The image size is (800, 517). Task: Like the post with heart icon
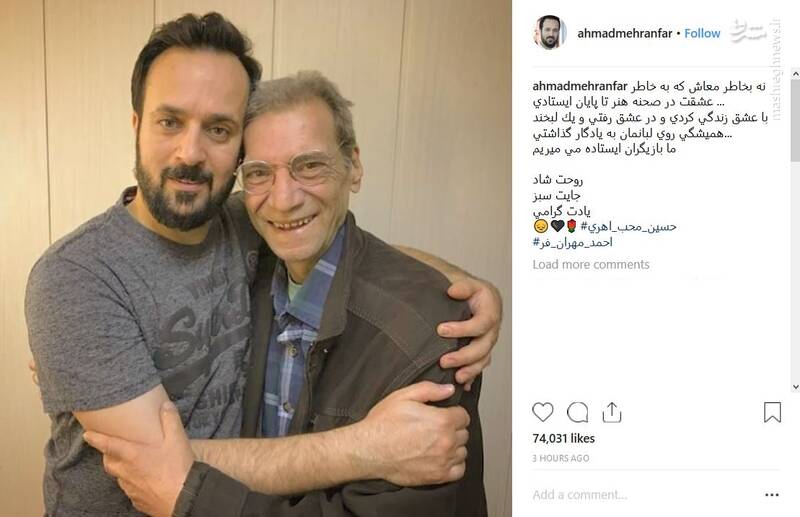[542, 412]
